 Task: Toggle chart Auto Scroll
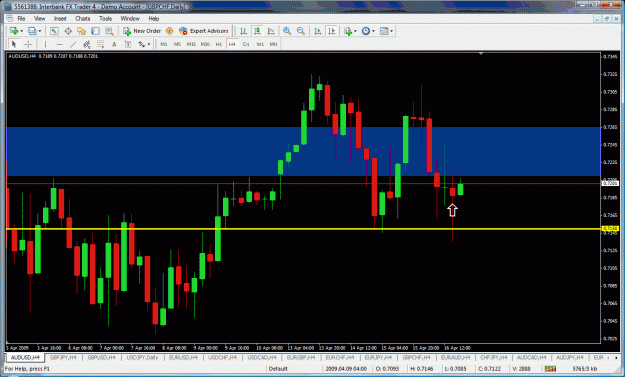tap(318, 31)
